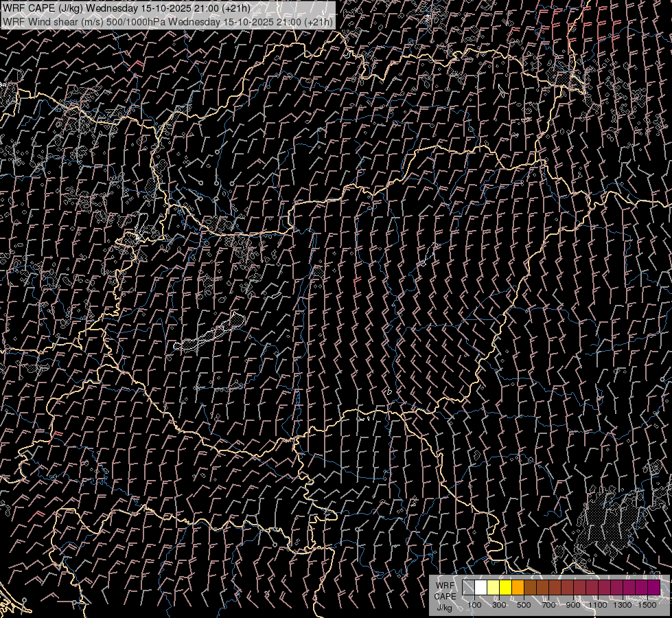Click the 1300 legend tick label
Viewport: 672px width, 618px height.
click(623, 605)
